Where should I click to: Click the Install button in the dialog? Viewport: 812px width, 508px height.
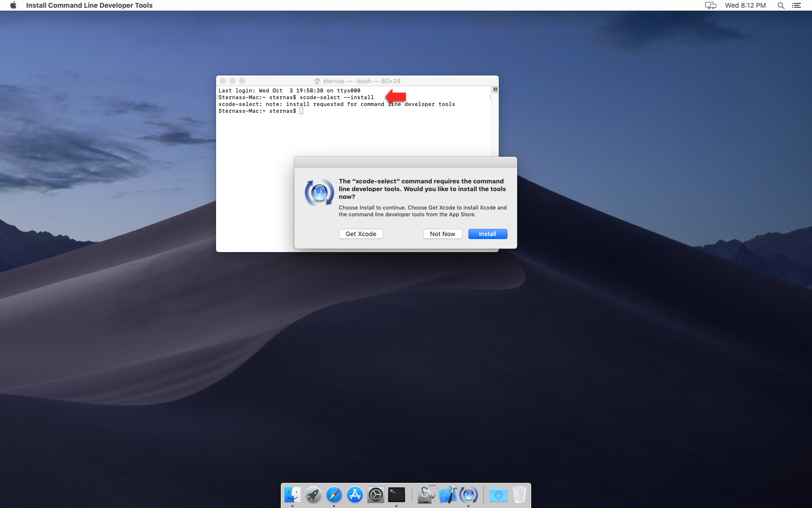pos(488,234)
